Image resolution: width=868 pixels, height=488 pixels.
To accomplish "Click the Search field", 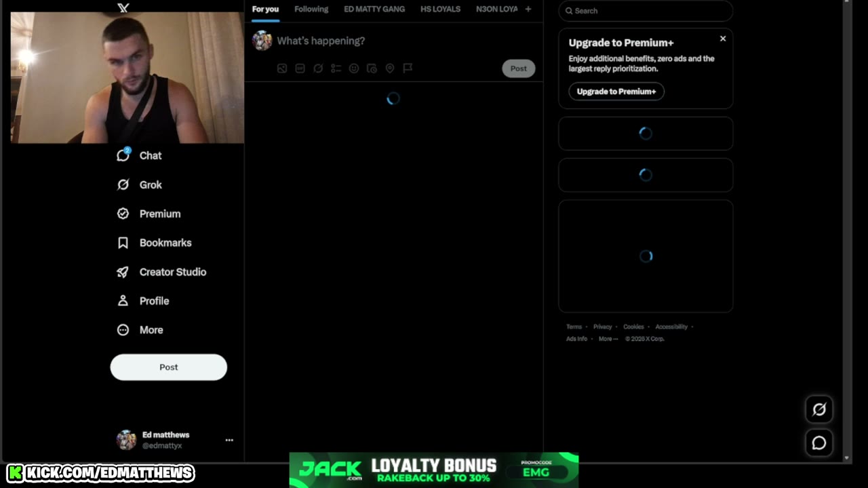I will (646, 11).
